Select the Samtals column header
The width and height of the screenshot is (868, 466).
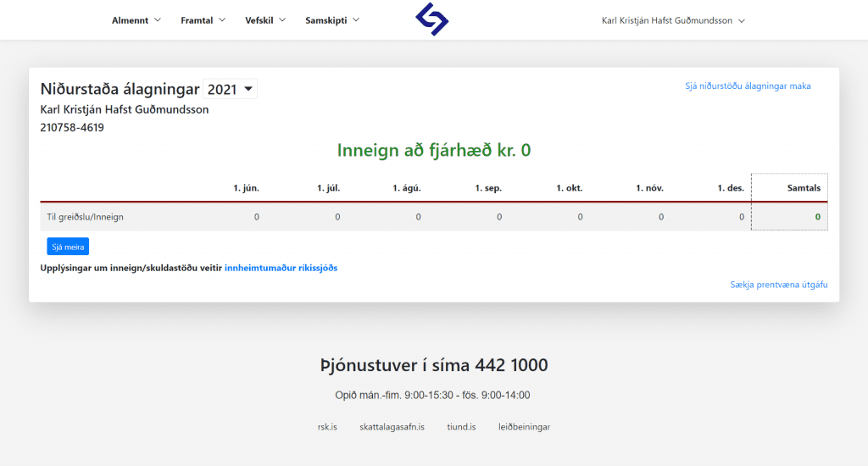point(803,188)
